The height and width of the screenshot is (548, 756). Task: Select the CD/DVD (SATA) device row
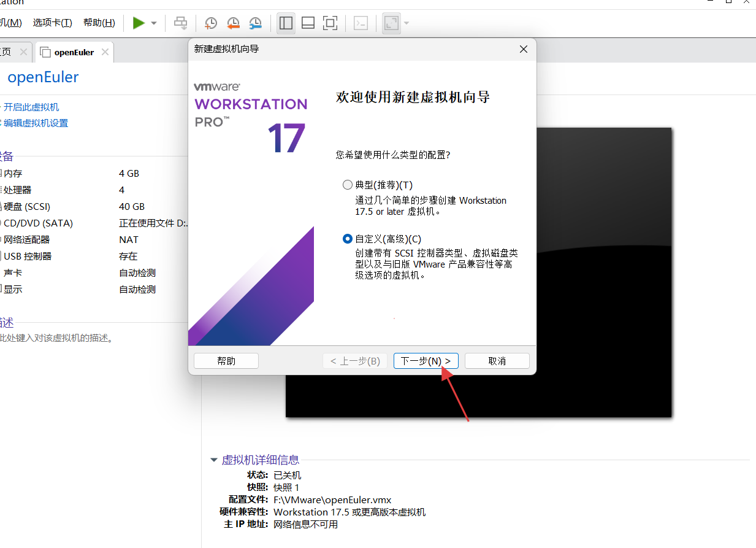(x=95, y=223)
